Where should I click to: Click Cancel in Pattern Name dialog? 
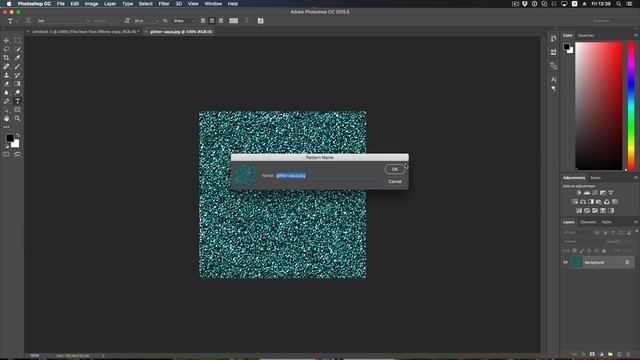click(395, 181)
